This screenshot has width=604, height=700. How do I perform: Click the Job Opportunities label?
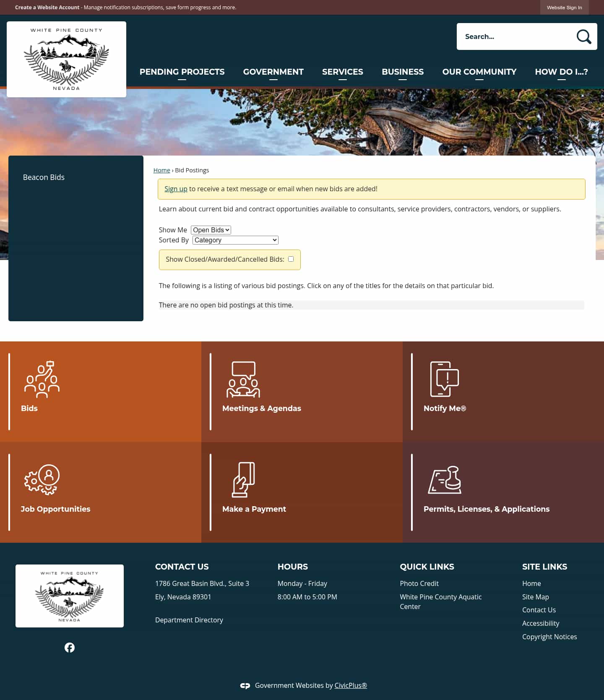(x=55, y=509)
